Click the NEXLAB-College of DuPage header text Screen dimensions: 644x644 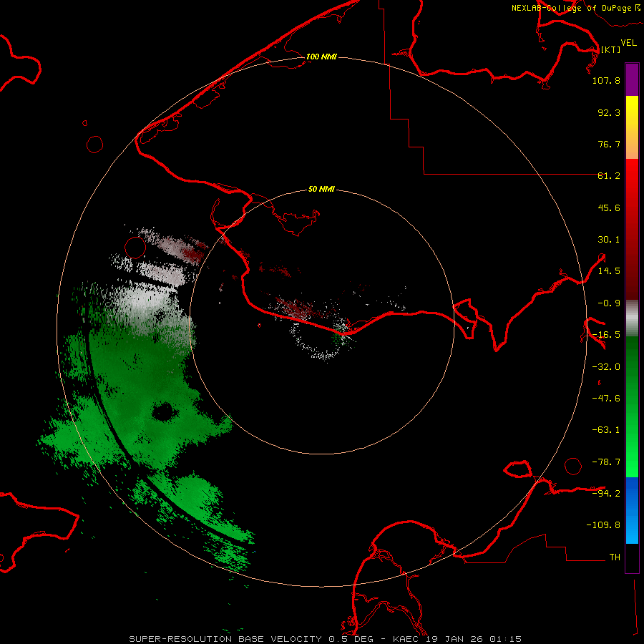(576, 8)
